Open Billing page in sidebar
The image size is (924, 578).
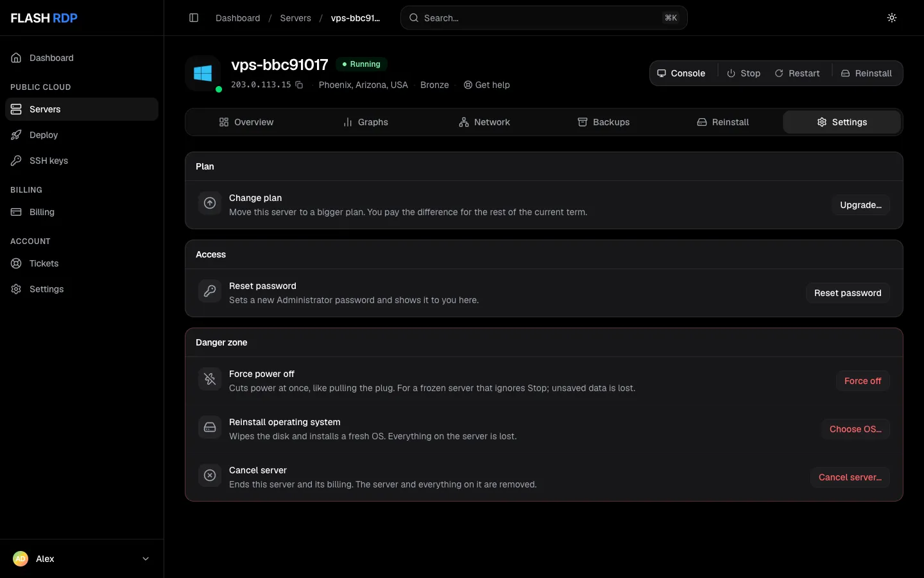(81, 212)
